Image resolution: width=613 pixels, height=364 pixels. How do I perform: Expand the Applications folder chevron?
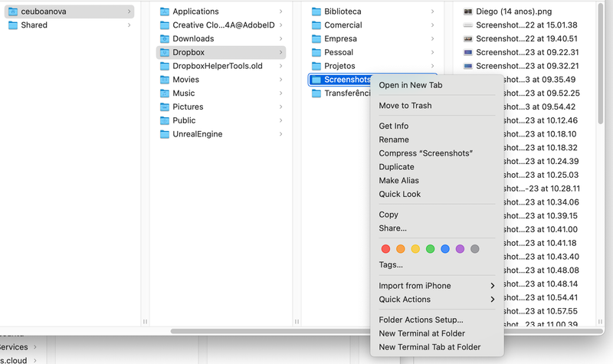click(280, 11)
